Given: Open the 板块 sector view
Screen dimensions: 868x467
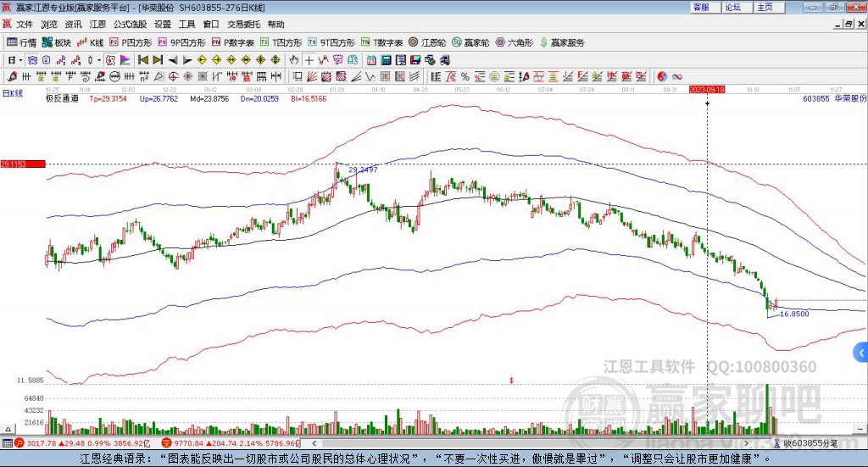Looking at the screenshot, I should pyautogui.click(x=57, y=42).
